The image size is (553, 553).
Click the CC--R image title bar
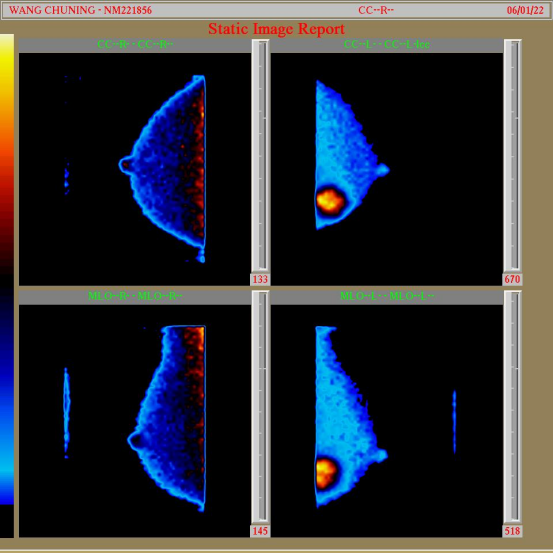click(x=135, y=45)
